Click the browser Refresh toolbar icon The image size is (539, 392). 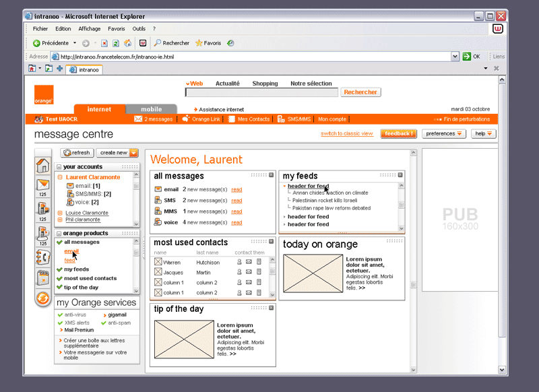pos(116,43)
